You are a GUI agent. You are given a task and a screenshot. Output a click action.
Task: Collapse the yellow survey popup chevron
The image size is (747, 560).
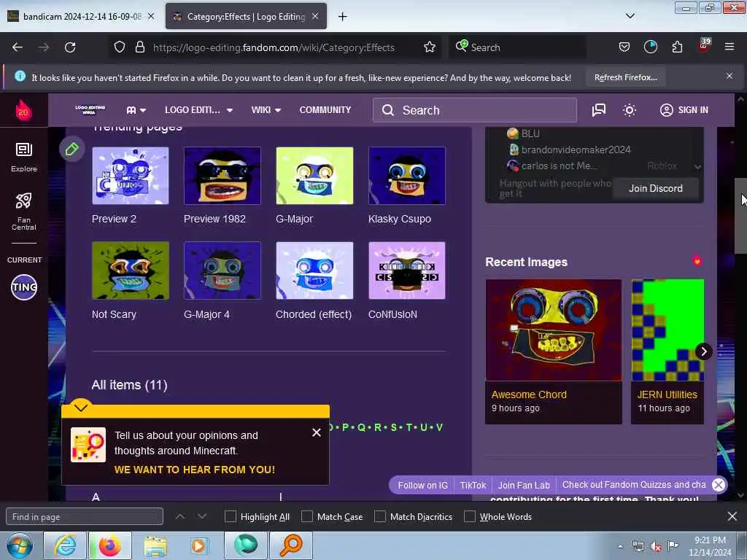pyautogui.click(x=80, y=407)
